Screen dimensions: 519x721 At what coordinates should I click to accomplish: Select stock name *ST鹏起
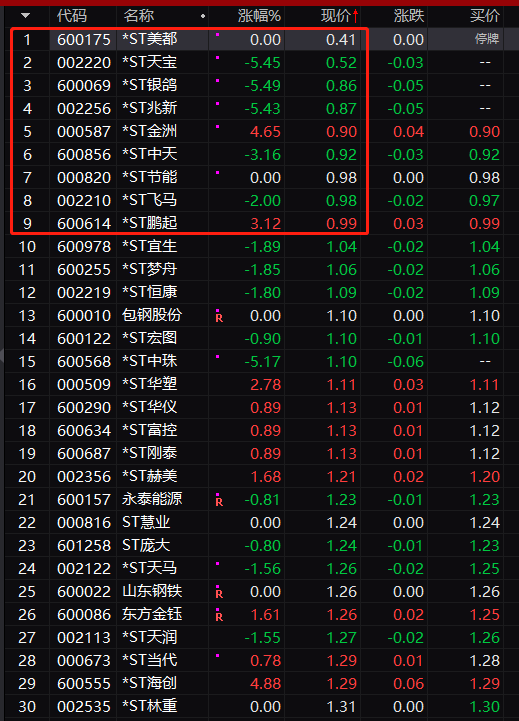pyautogui.click(x=149, y=223)
